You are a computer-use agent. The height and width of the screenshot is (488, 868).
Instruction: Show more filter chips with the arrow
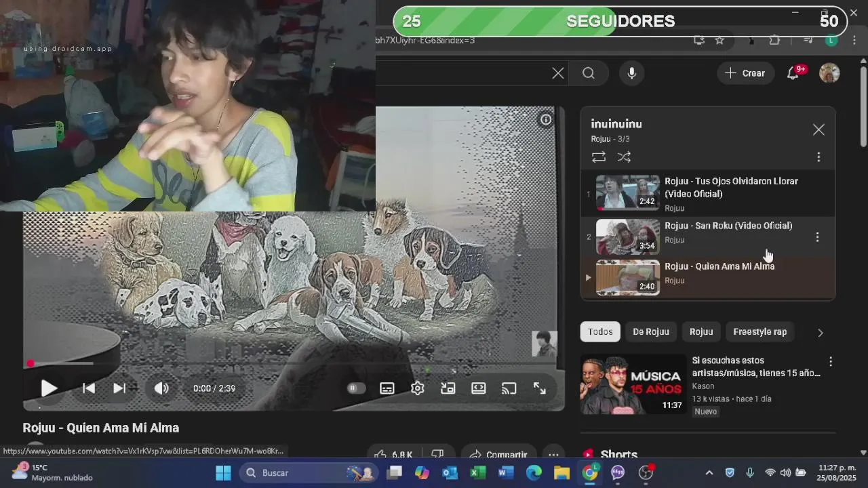[820, 333]
